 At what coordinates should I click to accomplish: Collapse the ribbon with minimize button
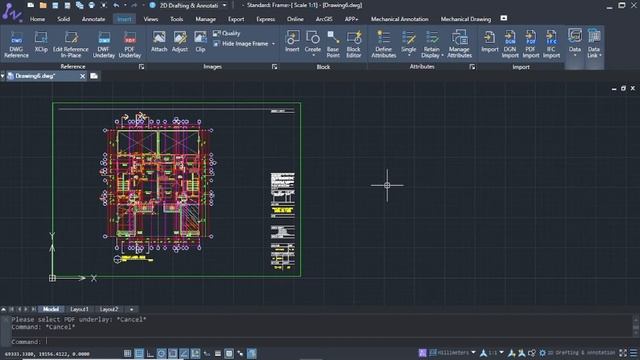[504, 18]
